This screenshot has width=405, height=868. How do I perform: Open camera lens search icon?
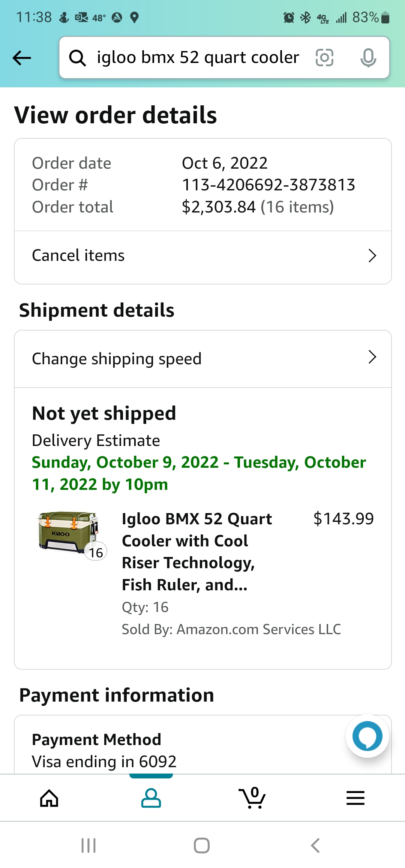pyautogui.click(x=324, y=58)
